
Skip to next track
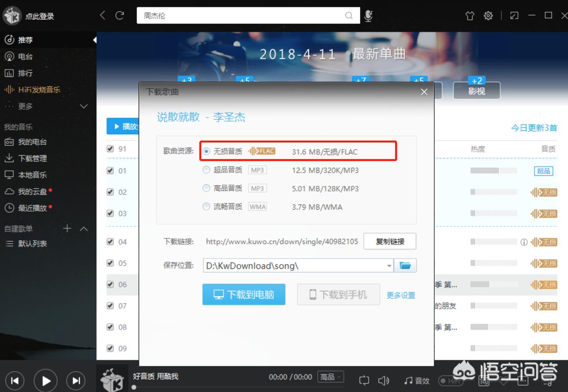[76, 381]
